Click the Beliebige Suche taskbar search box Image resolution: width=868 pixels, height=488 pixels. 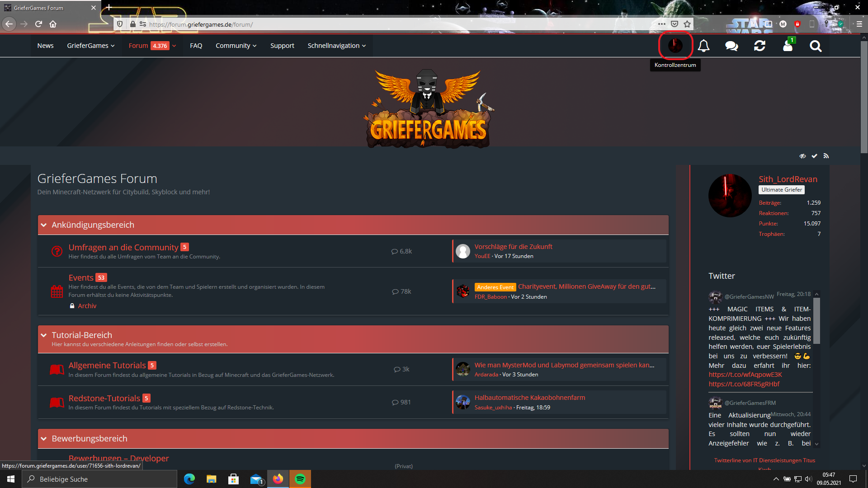[x=99, y=479]
